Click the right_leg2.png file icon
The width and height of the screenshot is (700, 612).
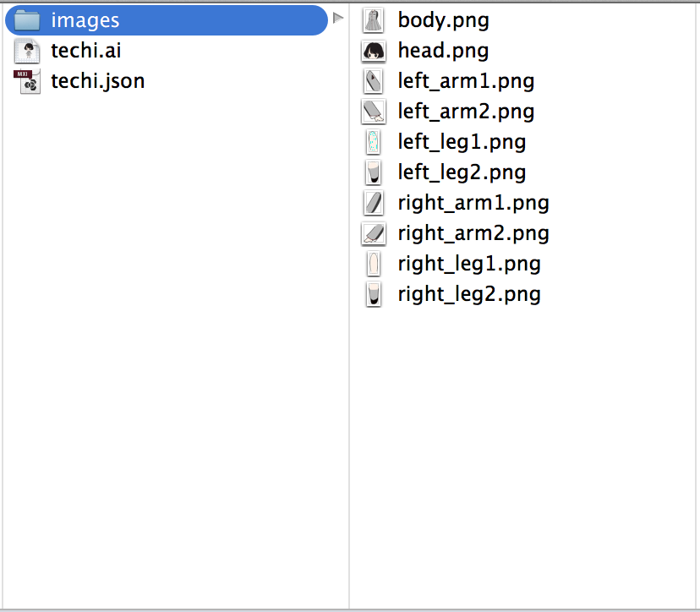click(373, 294)
